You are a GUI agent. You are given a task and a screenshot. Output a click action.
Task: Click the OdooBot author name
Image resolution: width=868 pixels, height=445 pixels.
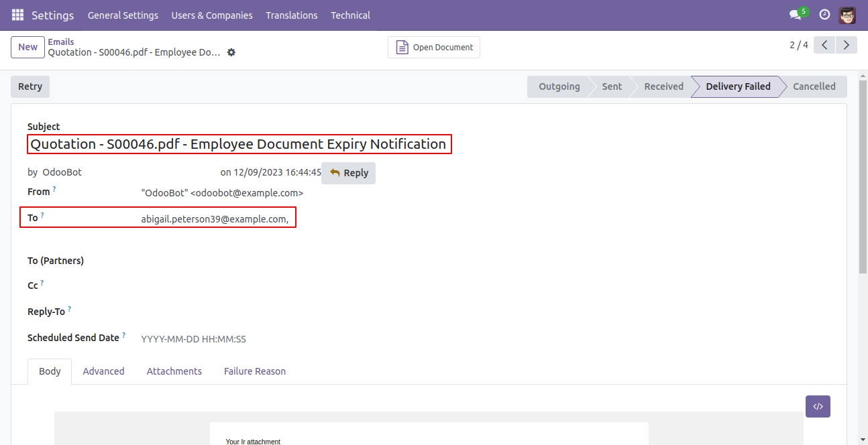pos(62,172)
